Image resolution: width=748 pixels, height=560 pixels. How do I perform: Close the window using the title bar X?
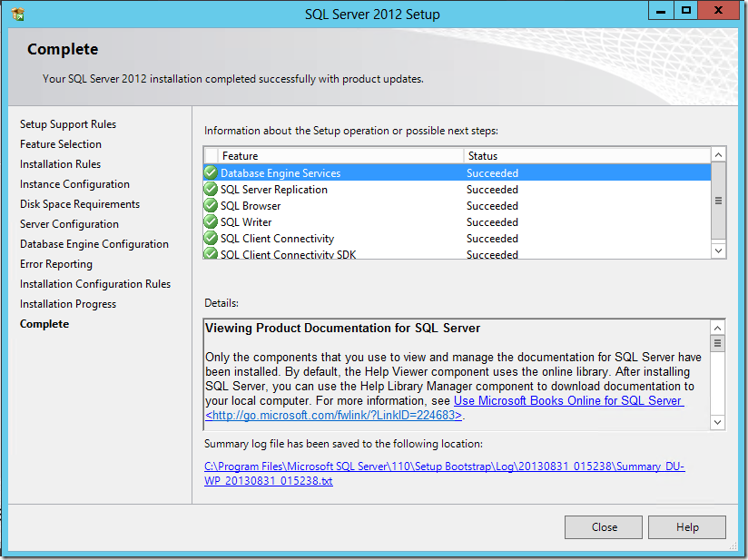coord(718,11)
